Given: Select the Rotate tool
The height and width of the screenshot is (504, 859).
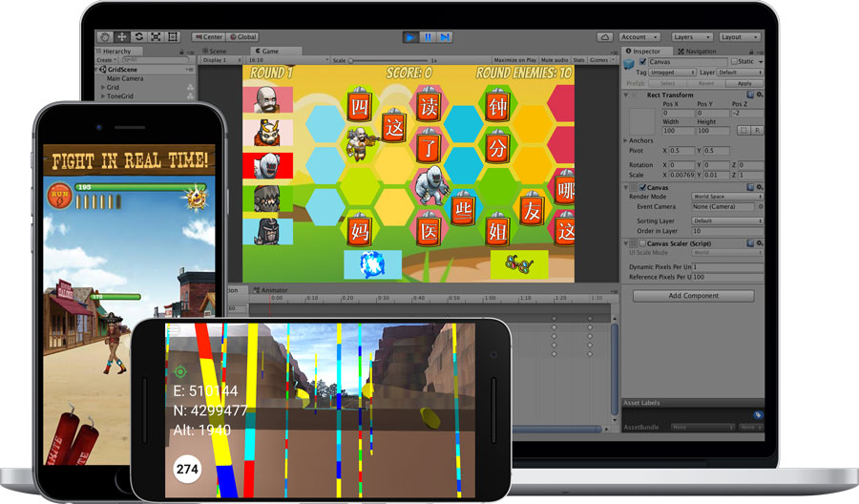Looking at the screenshot, I should [x=138, y=36].
